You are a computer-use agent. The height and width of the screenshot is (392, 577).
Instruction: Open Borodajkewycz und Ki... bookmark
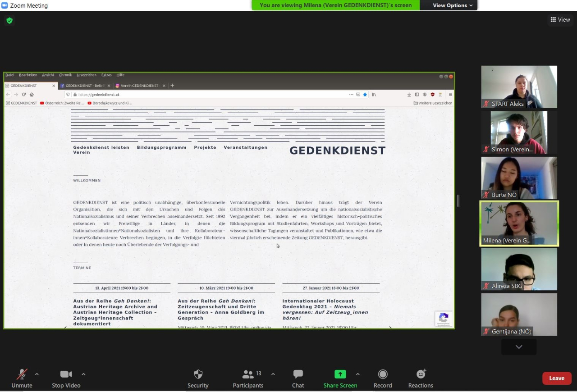tap(110, 103)
